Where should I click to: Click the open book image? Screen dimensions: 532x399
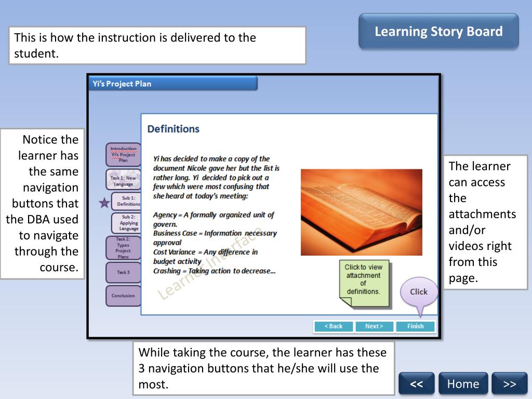coord(362,212)
